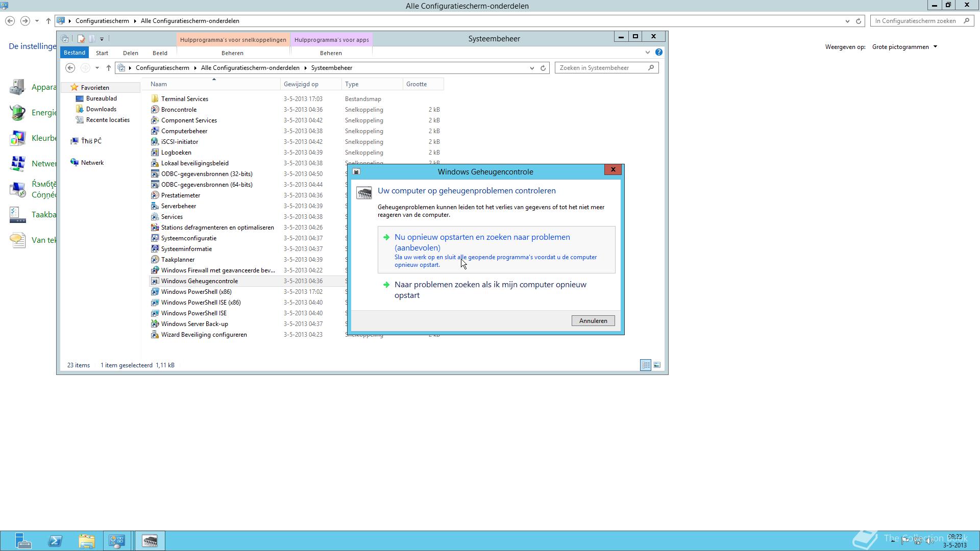Select the Component Services icon
Screen dimensions: 980x551
coord(155,120)
